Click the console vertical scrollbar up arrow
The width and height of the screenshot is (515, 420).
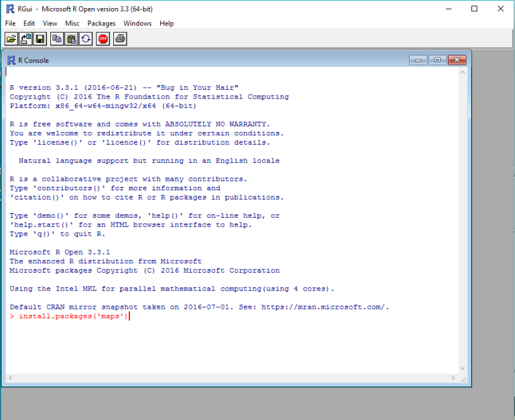click(x=462, y=72)
